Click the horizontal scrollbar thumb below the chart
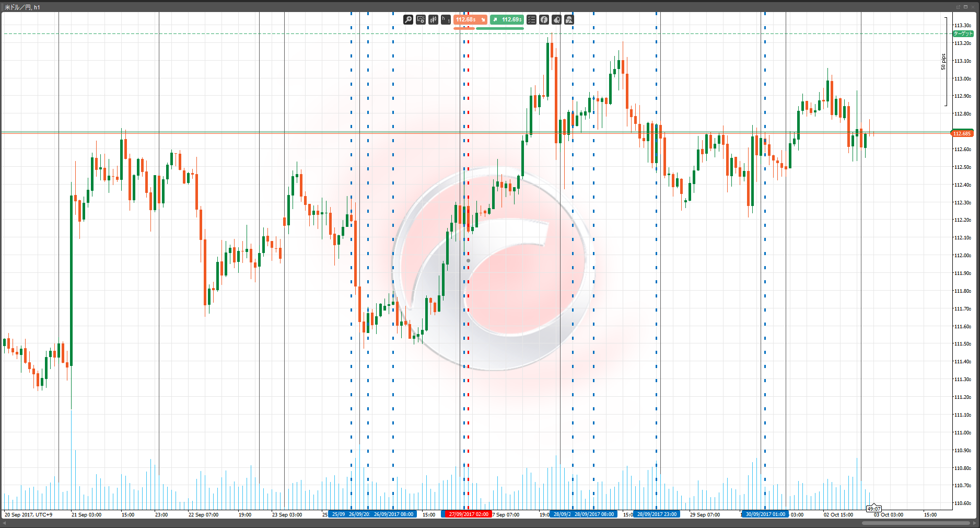The width and height of the screenshot is (980, 528). coord(915,523)
